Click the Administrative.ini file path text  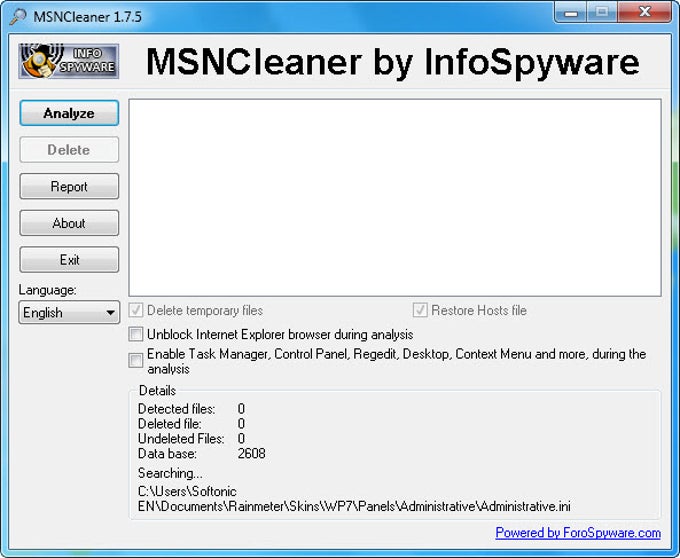[x=354, y=499]
